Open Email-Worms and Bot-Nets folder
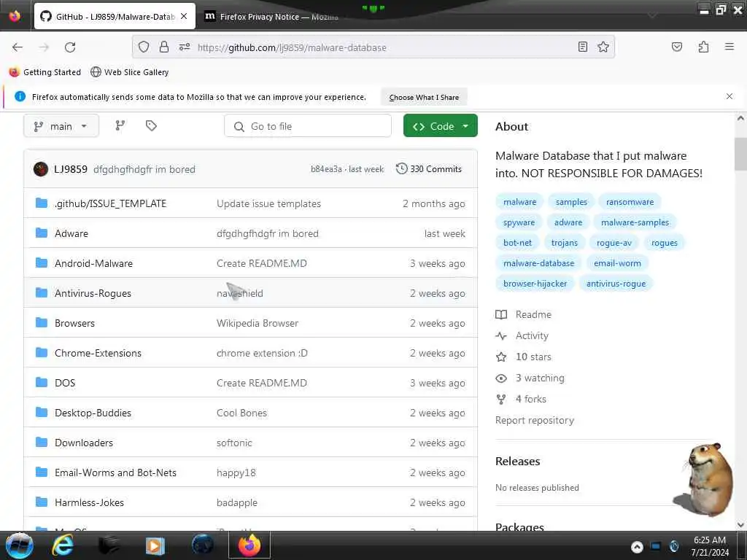Viewport: 747px width, 560px height. pos(116,472)
